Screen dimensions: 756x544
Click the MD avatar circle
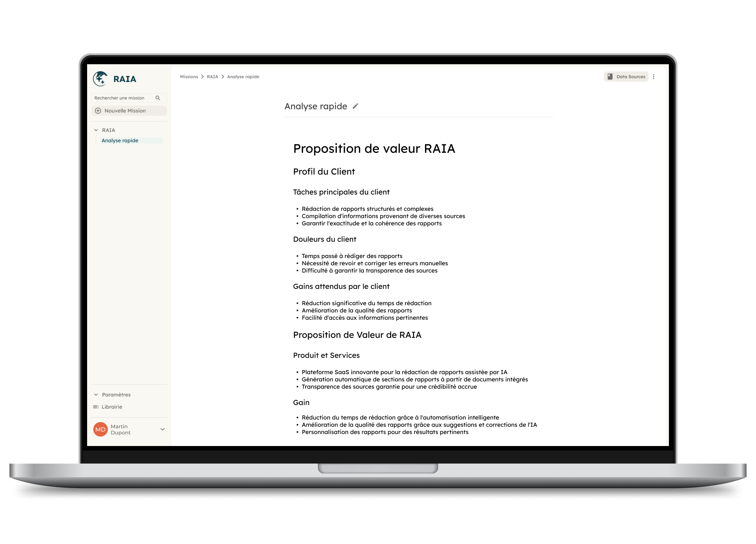coord(101,429)
